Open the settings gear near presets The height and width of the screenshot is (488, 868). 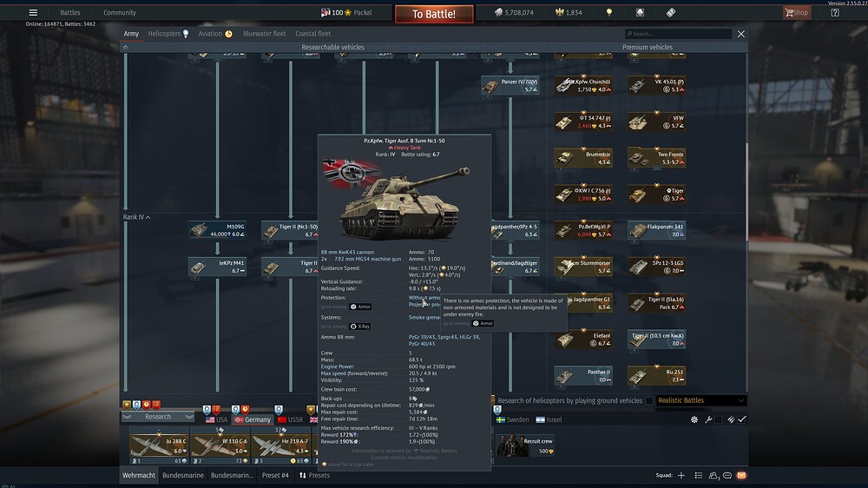pos(694,419)
